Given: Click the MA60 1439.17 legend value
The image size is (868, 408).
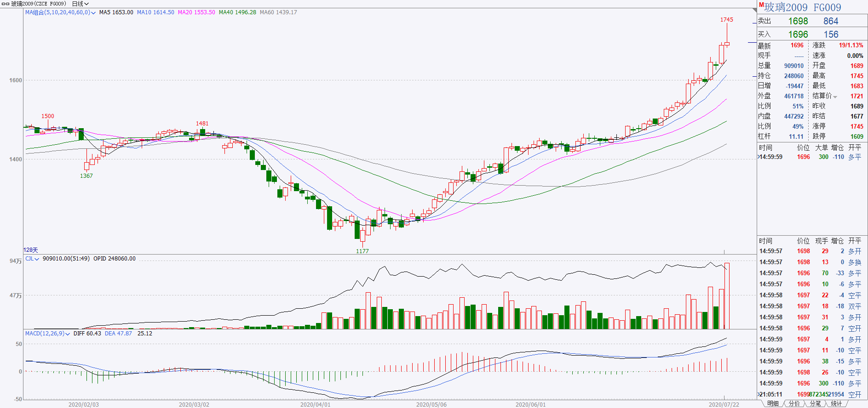Looking at the screenshot, I should (278, 12).
